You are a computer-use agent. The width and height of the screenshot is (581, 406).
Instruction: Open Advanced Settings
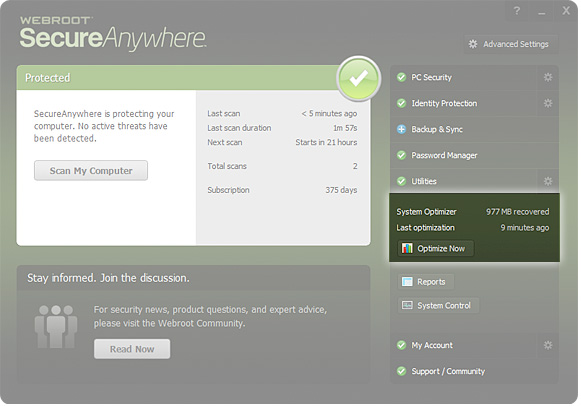tap(511, 44)
